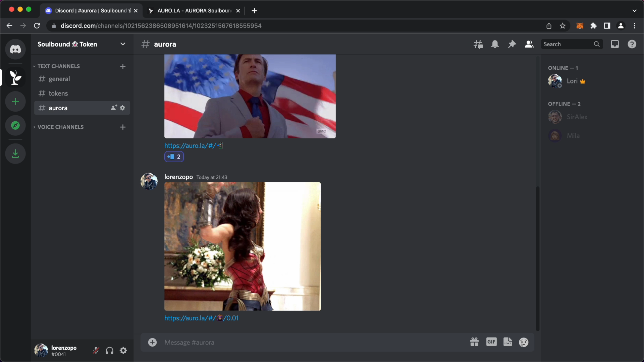Click lorenzopo's avatar beside the message
Screen dimensions: 644x362
pyautogui.click(x=149, y=181)
